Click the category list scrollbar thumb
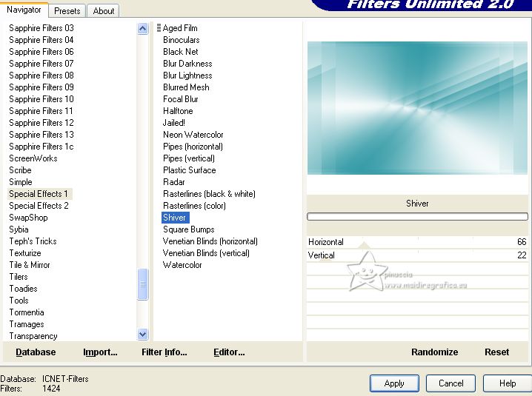Image resolution: width=532 pixels, height=396 pixels. point(143,284)
